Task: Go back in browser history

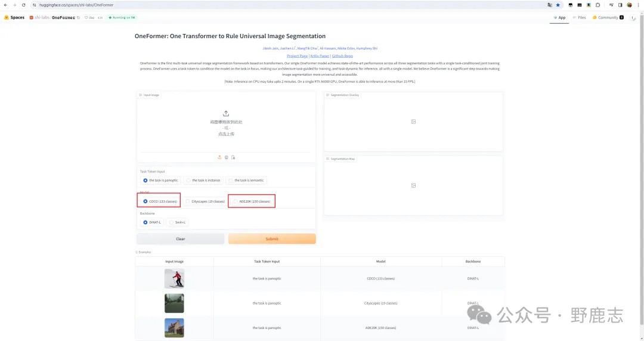Action: pyautogui.click(x=5, y=5)
